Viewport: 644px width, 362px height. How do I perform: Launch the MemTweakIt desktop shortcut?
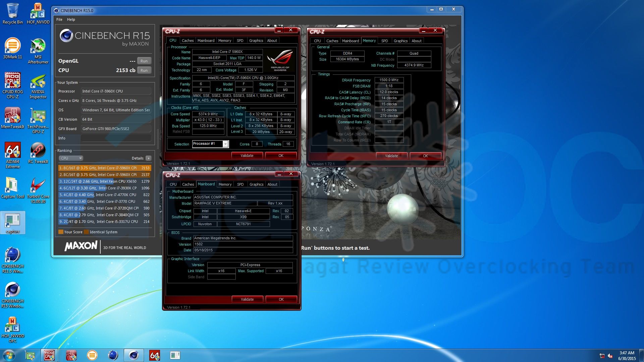click(12, 118)
